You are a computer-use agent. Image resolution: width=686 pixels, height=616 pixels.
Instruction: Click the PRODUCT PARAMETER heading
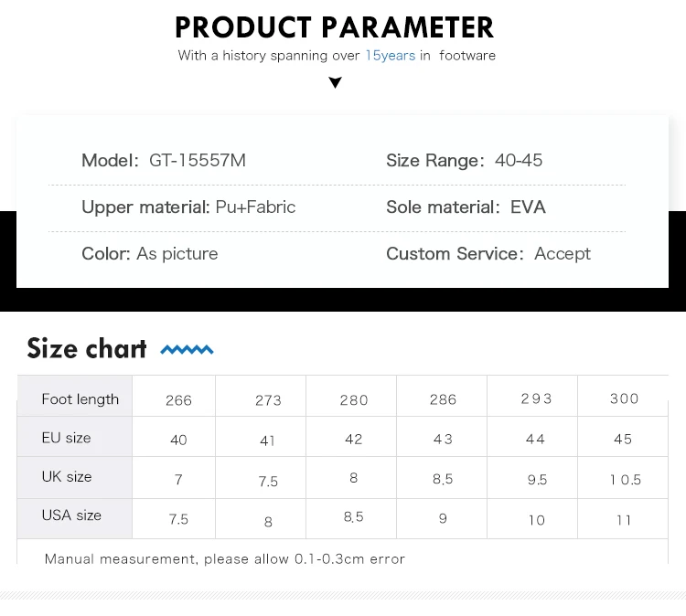click(x=335, y=27)
